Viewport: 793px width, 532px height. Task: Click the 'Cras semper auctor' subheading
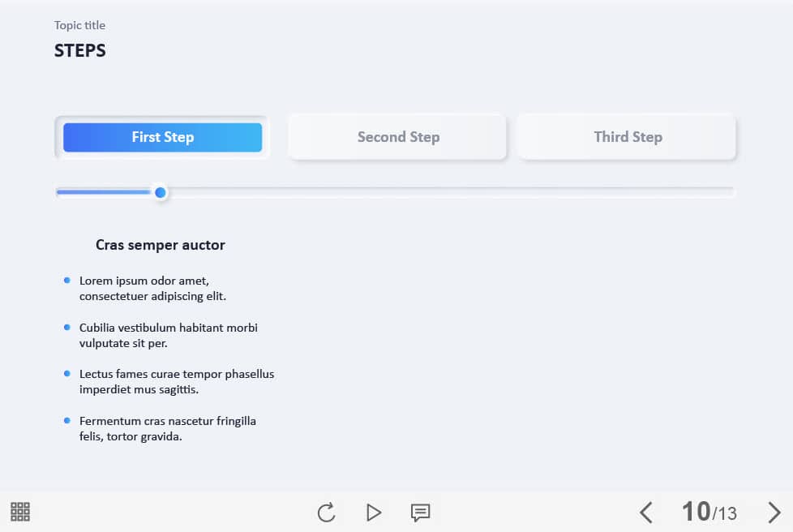click(x=161, y=245)
